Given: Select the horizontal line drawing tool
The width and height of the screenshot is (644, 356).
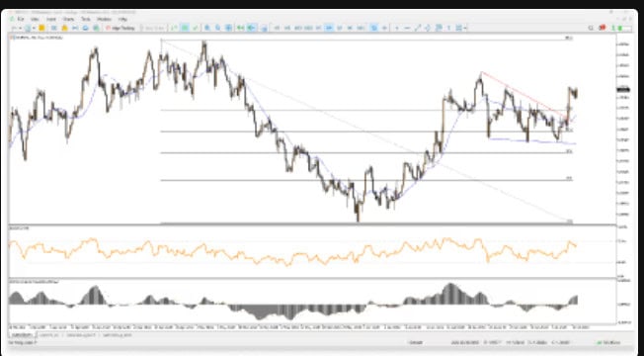Looking at the screenshot, I should pyautogui.click(x=407, y=28).
